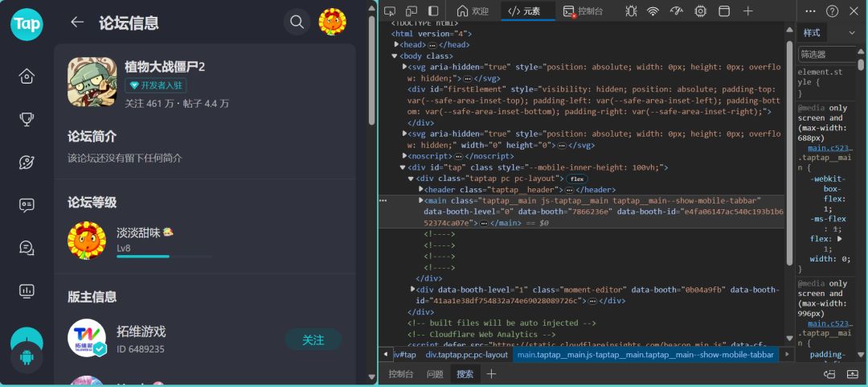Click the 关注 follow button

click(313, 340)
